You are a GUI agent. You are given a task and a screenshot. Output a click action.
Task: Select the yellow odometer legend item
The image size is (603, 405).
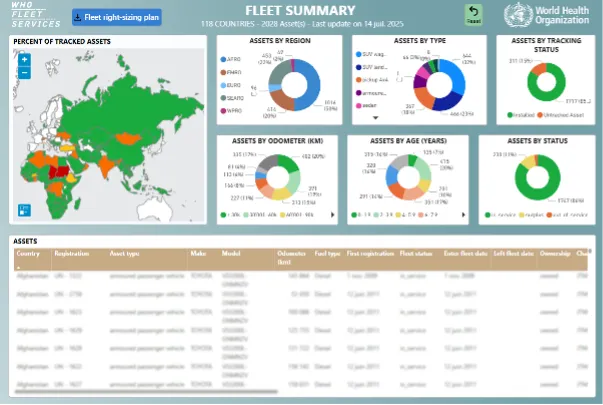pyautogui.click(x=297, y=215)
